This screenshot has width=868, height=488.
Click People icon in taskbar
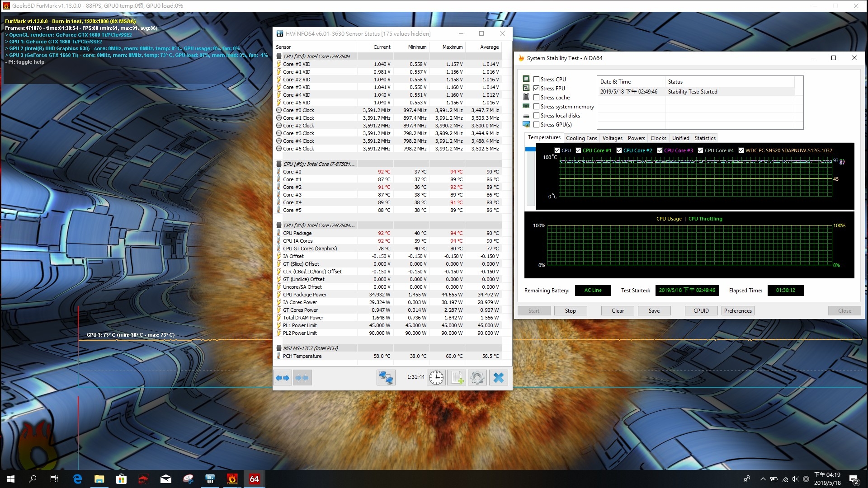[x=747, y=479]
